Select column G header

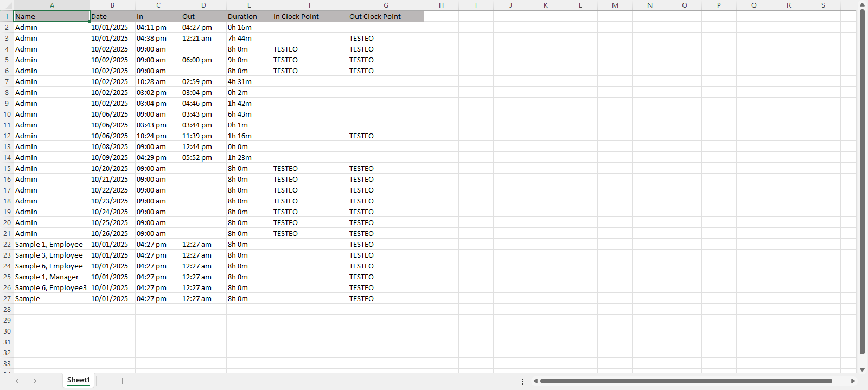[x=386, y=5]
